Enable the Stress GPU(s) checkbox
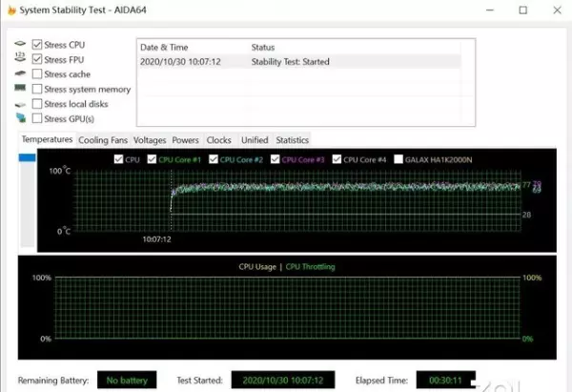 click(37, 118)
